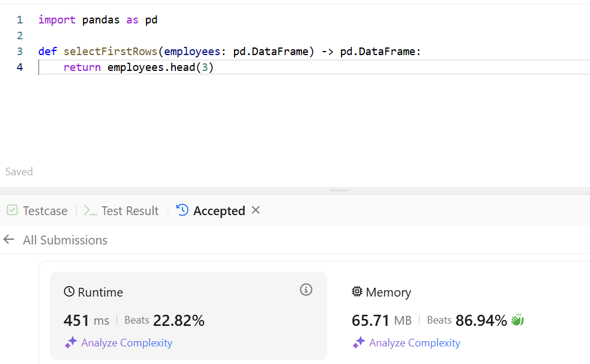Select the Runtime stats card
Image resolution: width=590 pixels, height=364 pixels.
pyautogui.click(x=188, y=316)
